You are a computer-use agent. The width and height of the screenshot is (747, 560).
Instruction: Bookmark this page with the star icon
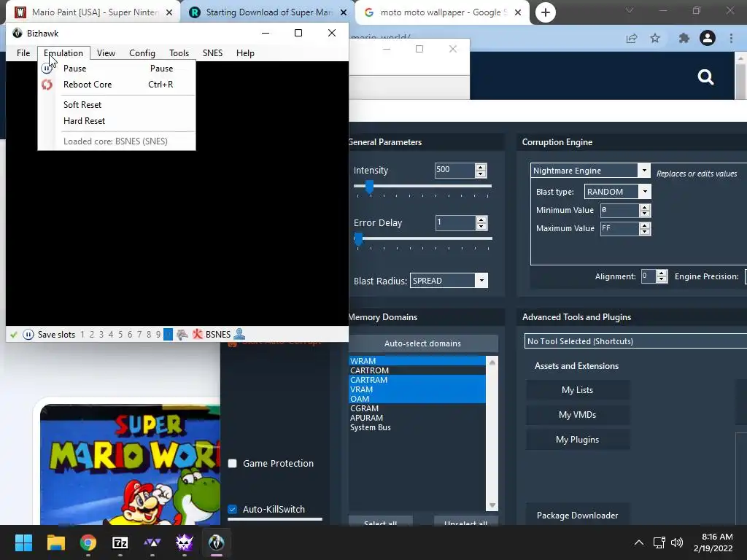tap(655, 38)
